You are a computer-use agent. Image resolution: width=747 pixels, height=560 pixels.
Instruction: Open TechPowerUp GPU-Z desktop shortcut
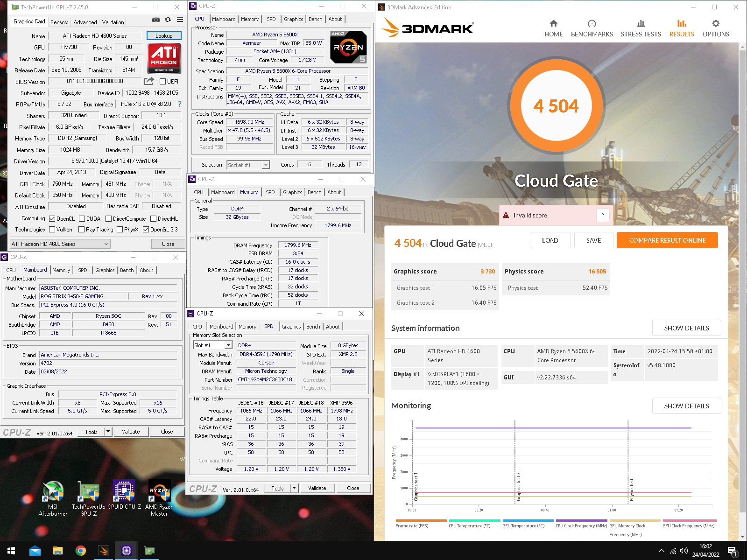[89, 498]
